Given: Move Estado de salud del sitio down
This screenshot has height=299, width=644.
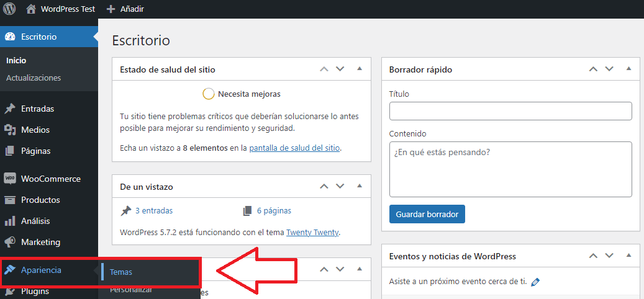Looking at the screenshot, I should (340, 69).
